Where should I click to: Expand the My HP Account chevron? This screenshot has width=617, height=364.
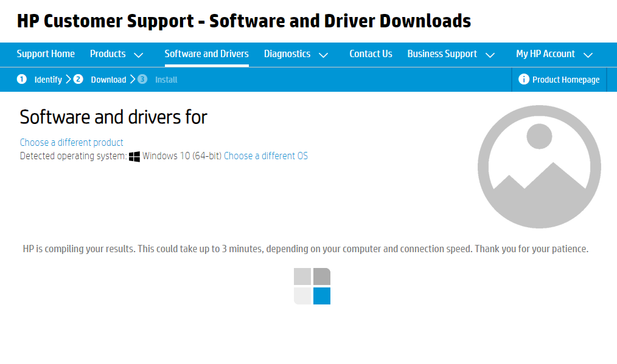pos(588,55)
